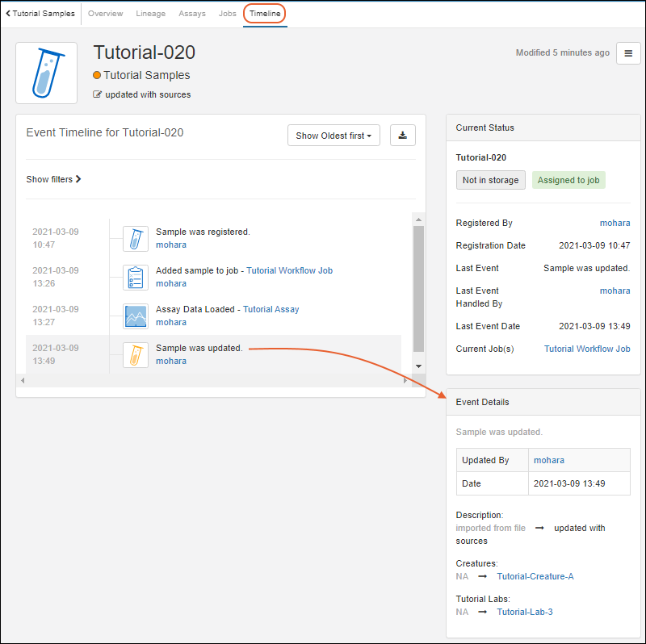Click the timeline vertical scrollbar down arrow

pyautogui.click(x=417, y=366)
